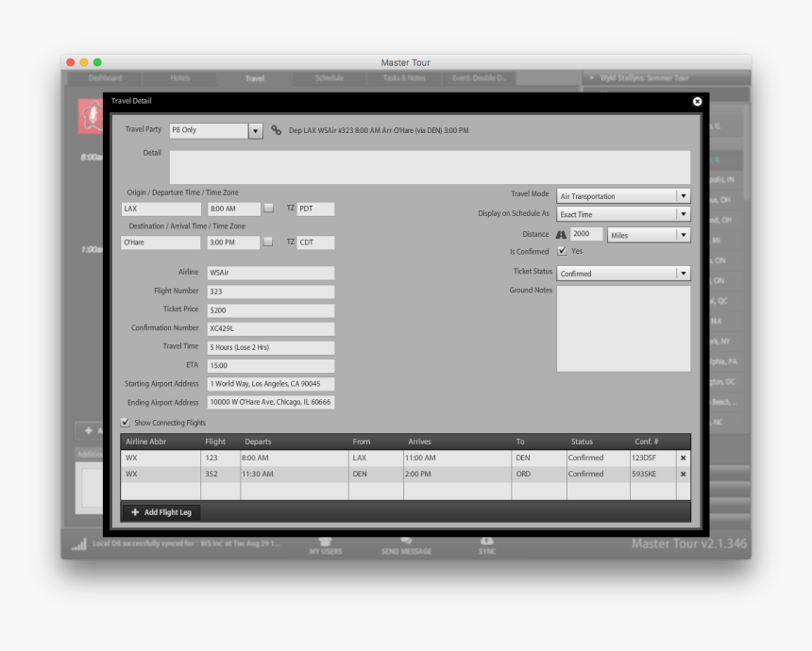Open the Event: Double D... tab
The width and height of the screenshot is (812, 651).
[479, 78]
